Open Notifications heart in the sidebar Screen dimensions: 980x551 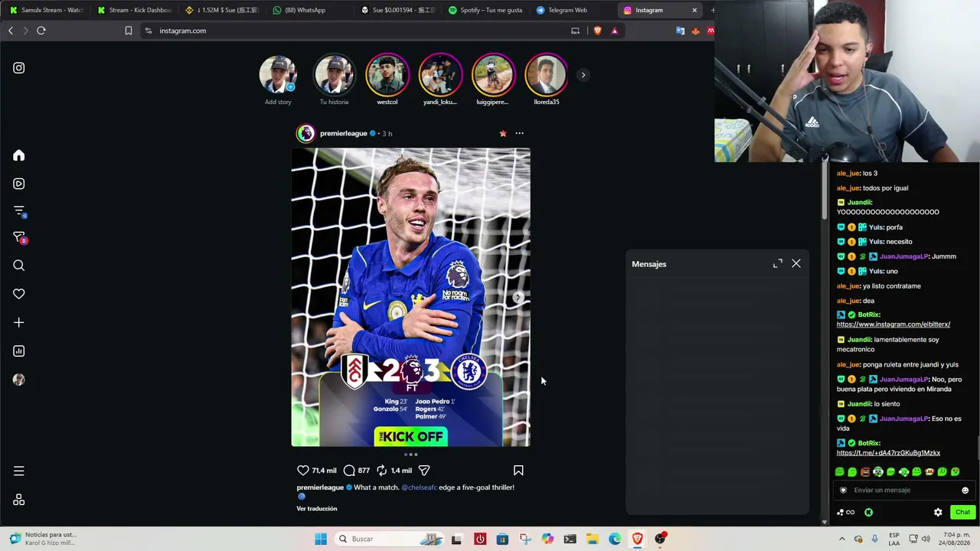19,294
